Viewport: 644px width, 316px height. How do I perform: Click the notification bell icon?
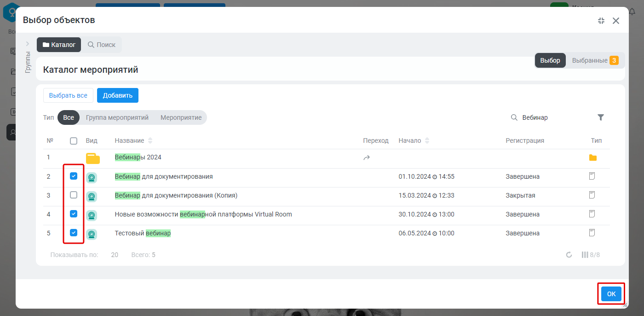point(632,12)
